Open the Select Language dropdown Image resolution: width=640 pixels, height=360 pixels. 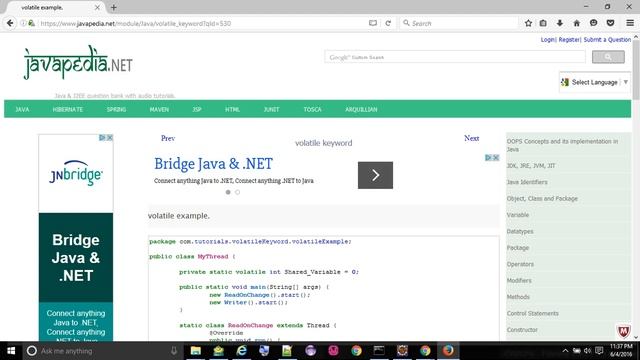tap(595, 82)
